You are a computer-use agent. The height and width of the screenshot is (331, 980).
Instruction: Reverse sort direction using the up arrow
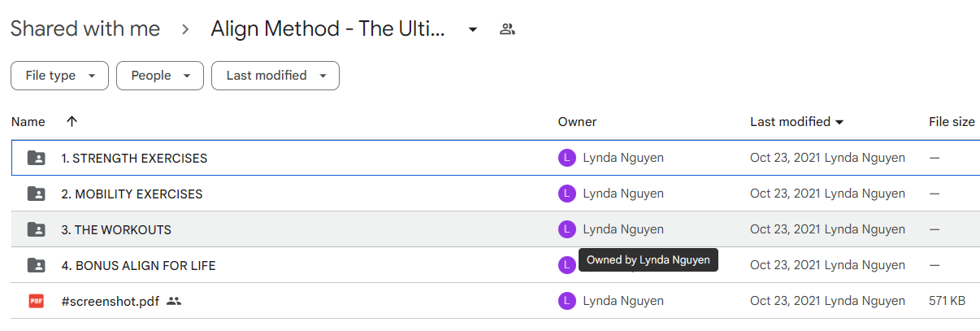pyautogui.click(x=72, y=122)
